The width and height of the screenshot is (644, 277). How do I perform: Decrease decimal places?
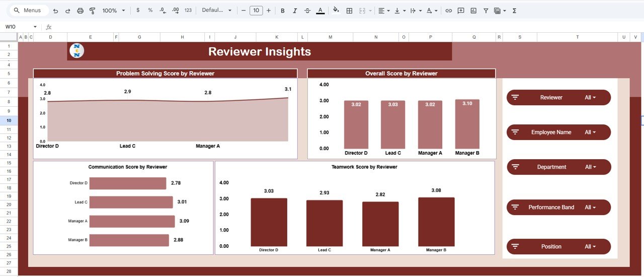(163, 11)
